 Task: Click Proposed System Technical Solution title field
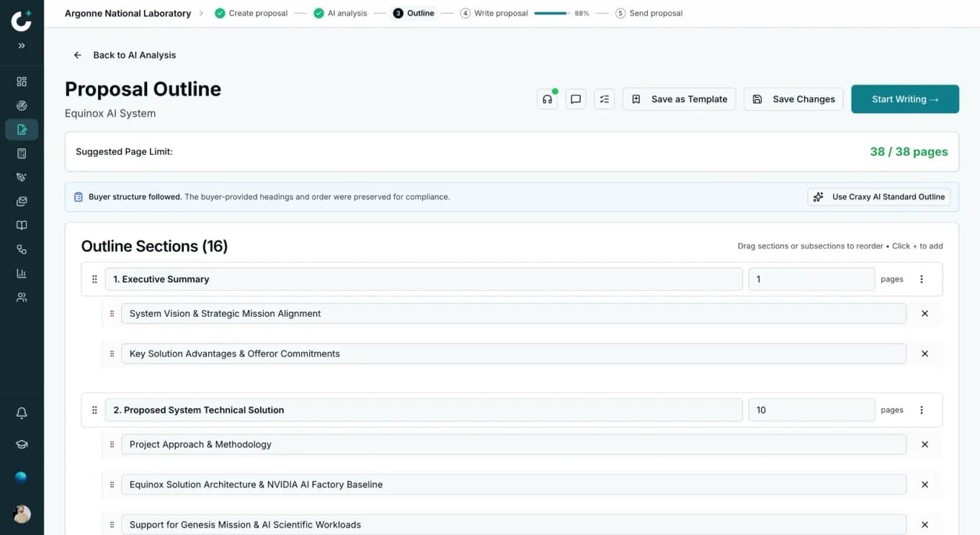[424, 410]
